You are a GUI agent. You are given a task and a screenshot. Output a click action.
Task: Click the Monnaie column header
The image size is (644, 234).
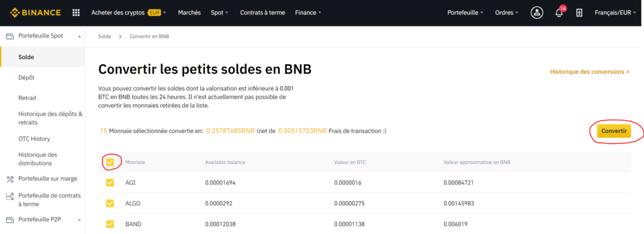135,162
